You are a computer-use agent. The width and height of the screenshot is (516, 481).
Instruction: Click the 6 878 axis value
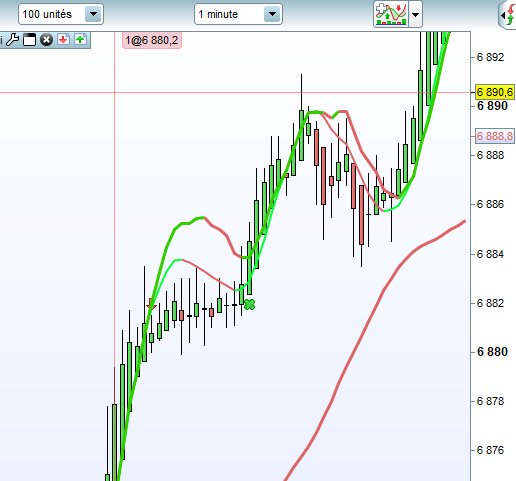[x=490, y=401]
